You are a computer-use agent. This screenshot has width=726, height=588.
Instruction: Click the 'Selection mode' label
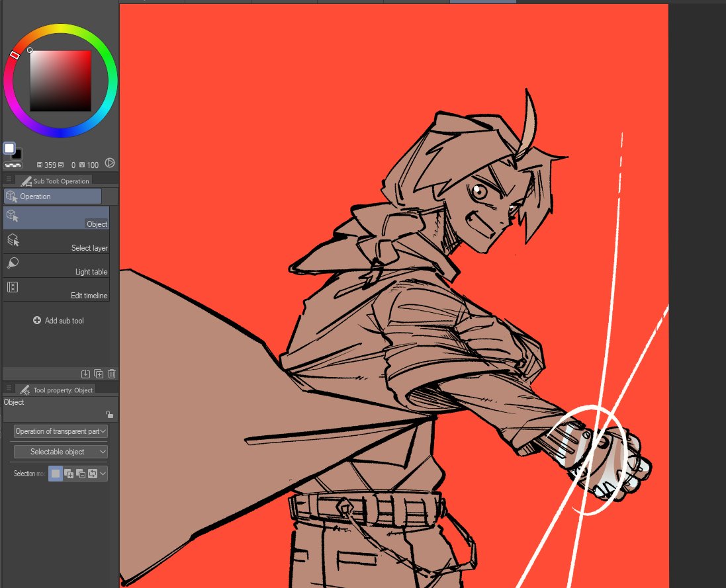[x=30, y=474]
